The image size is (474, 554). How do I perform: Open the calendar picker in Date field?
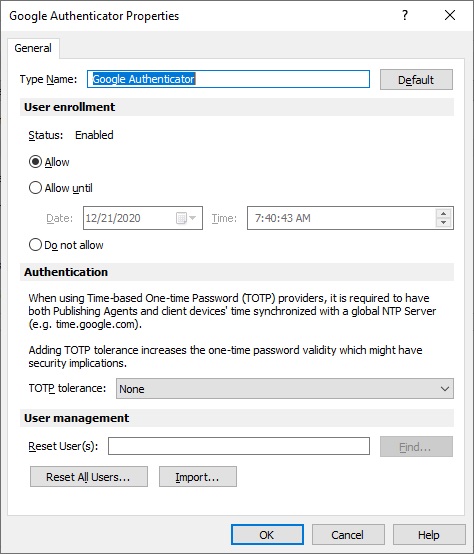pyautogui.click(x=182, y=218)
